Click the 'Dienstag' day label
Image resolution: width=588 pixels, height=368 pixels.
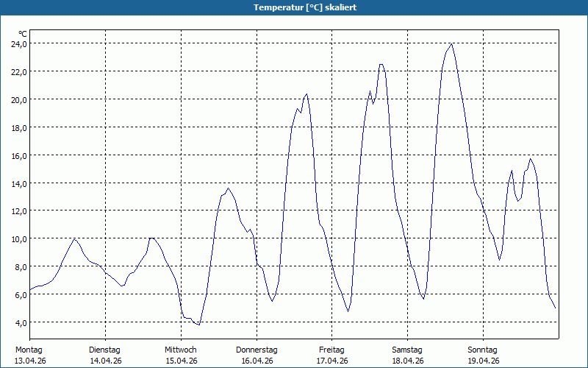[x=104, y=350]
